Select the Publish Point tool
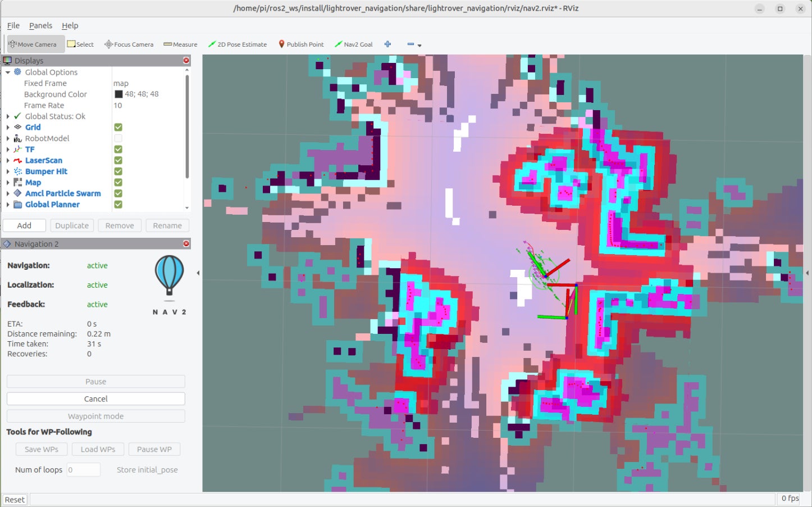Screen dimensions: 812x507 [301, 44]
